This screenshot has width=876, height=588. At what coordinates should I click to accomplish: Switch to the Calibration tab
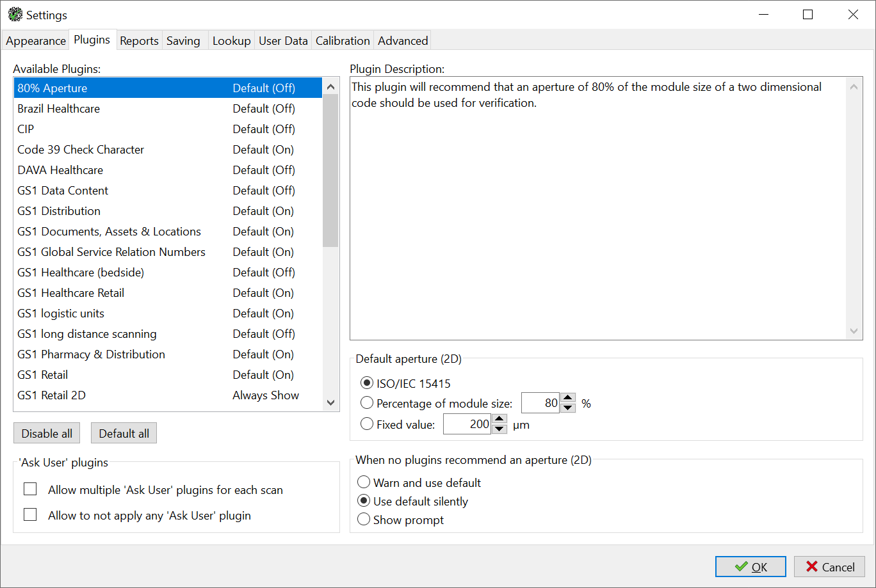pos(343,40)
